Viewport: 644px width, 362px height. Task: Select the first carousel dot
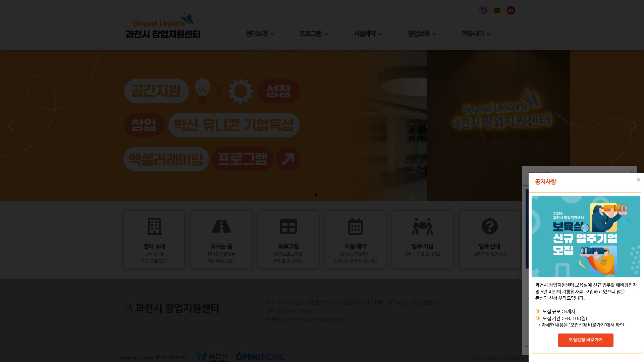[316, 195]
